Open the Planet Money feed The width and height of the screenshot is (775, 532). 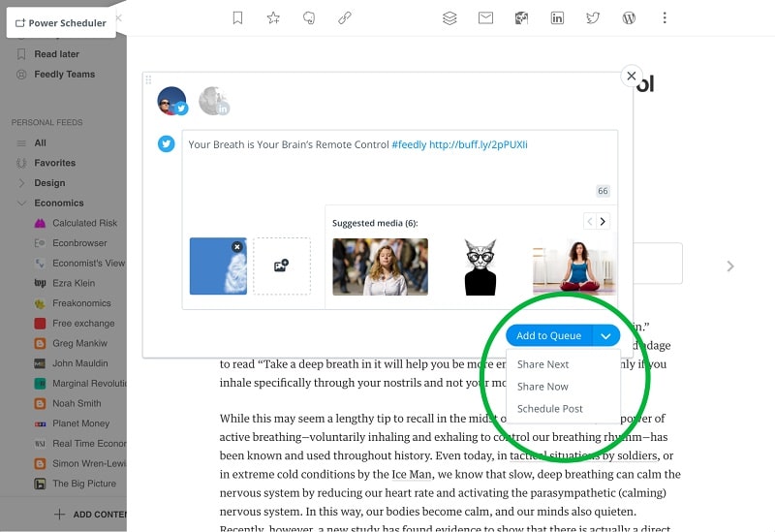click(x=80, y=423)
